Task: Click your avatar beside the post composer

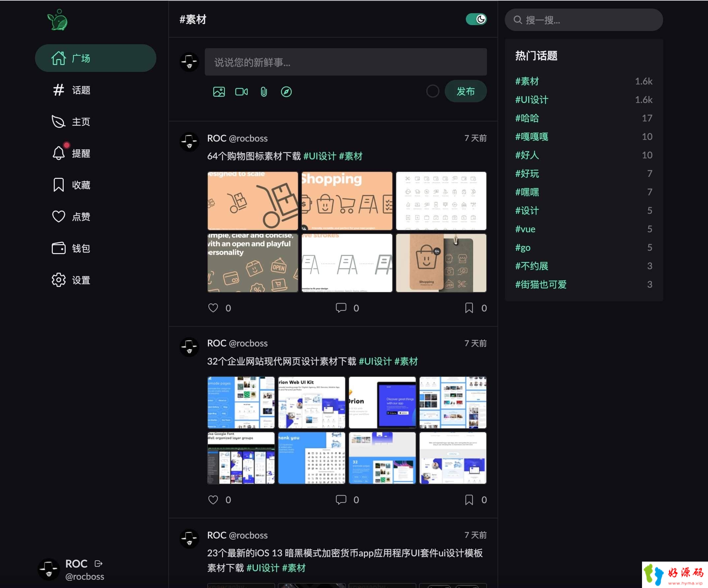Action: 189,62
